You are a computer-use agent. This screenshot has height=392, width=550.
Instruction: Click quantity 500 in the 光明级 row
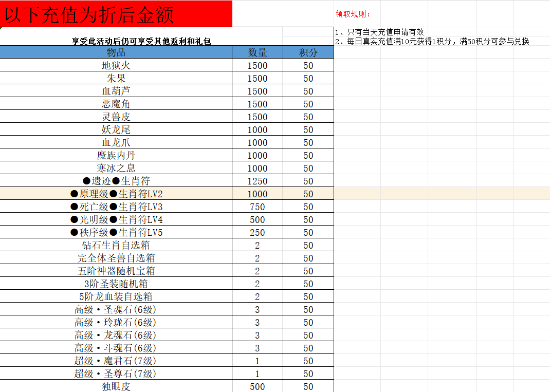pyautogui.click(x=258, y=220)
